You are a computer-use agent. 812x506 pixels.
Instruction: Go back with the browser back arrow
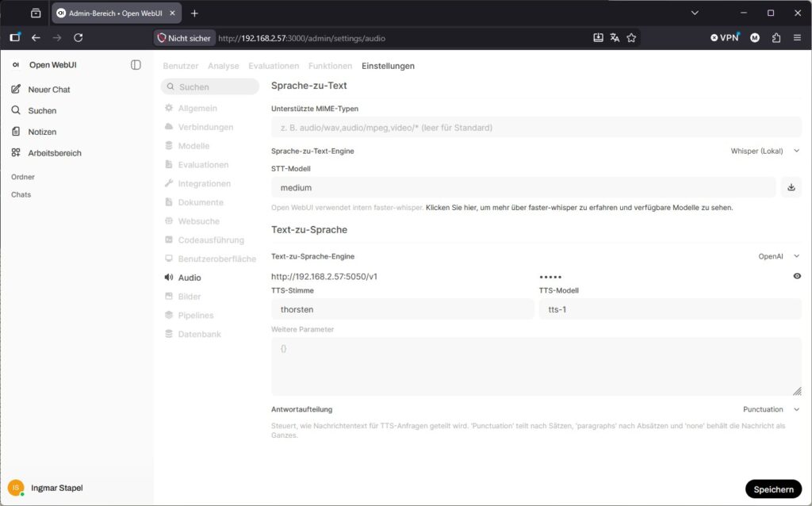(36, 38)
